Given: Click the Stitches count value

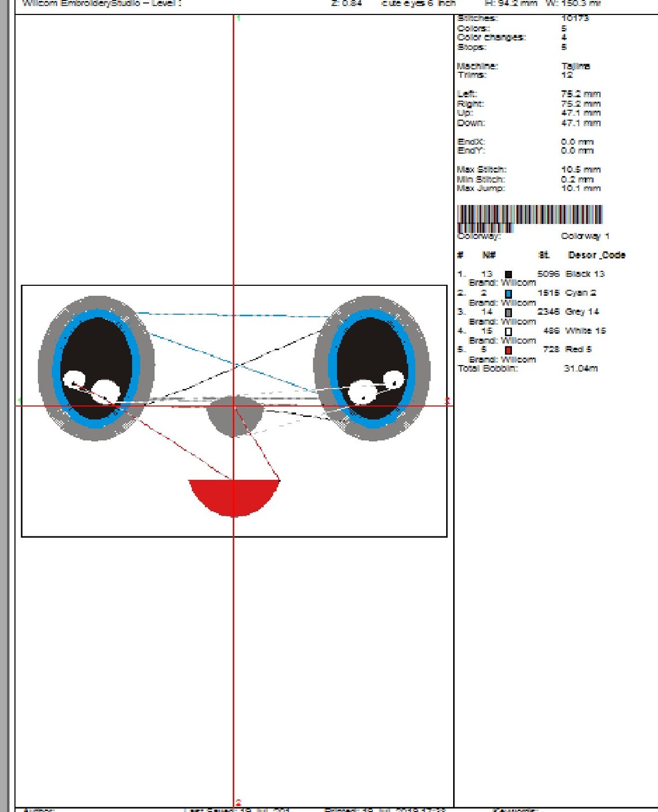Looking at the screenshot, I should pos(575,18).
